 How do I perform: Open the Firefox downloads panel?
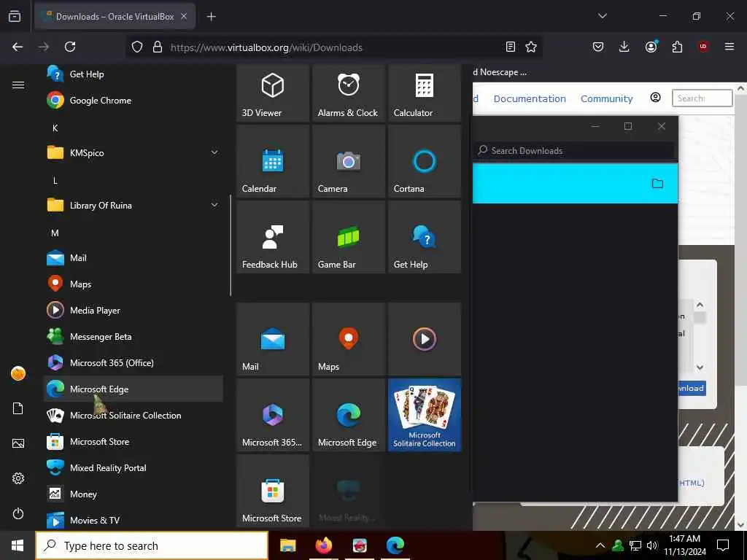click(x=624, y=47)
